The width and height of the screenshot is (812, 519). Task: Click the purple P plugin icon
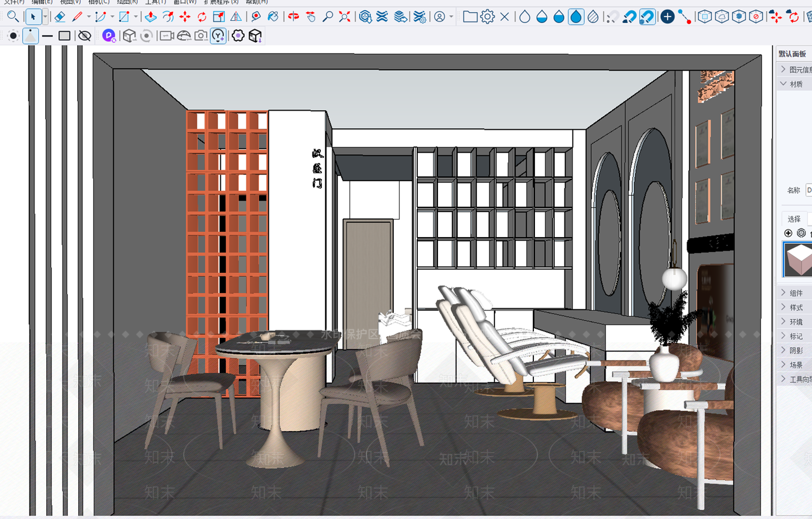(x=109, y=36)
